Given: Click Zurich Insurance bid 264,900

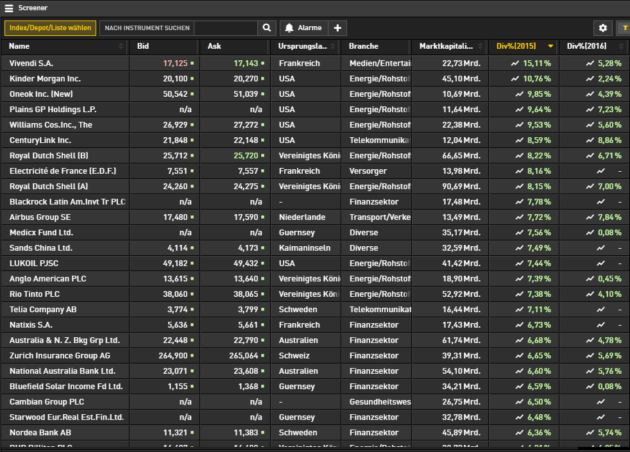Looking at the screenshot, I should [x=173, y=356].
